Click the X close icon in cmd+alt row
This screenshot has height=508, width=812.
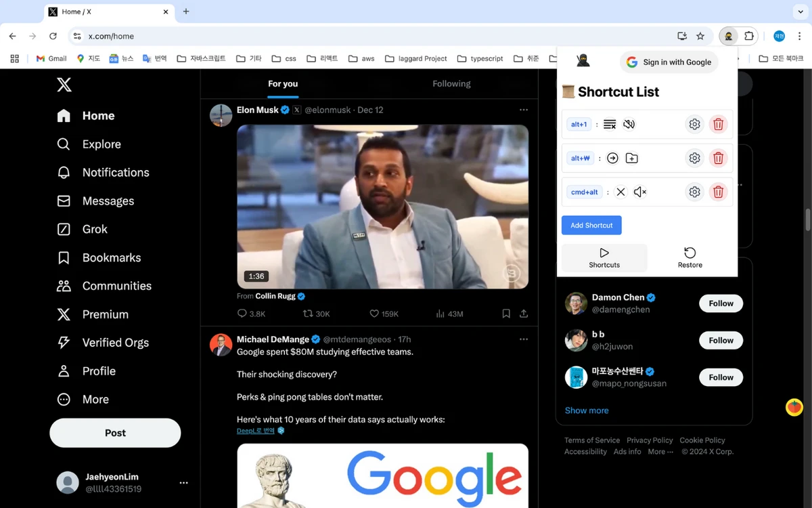621,192
